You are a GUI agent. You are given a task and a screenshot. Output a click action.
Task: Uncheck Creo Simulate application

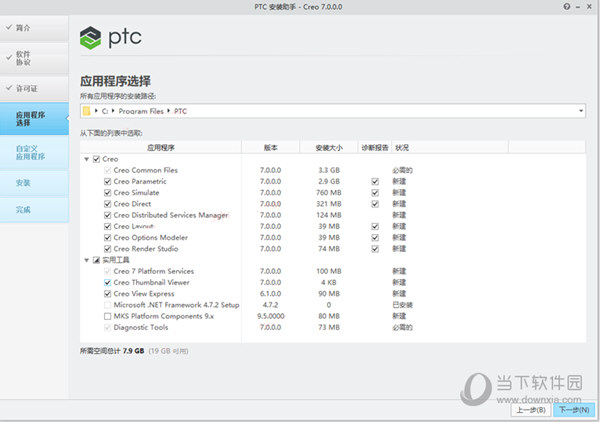(x=108, y=193)
